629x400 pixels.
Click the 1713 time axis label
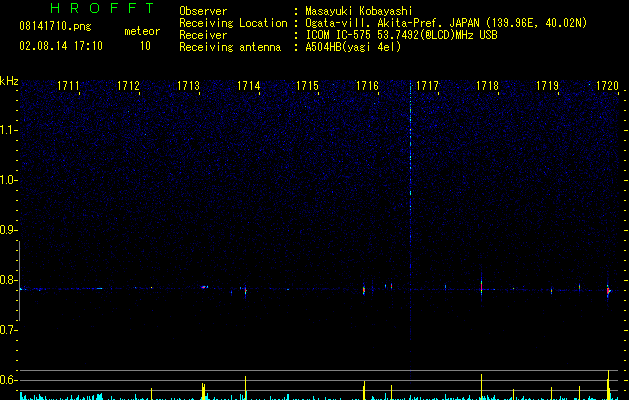pyautogui.click(x=188, y=86)
